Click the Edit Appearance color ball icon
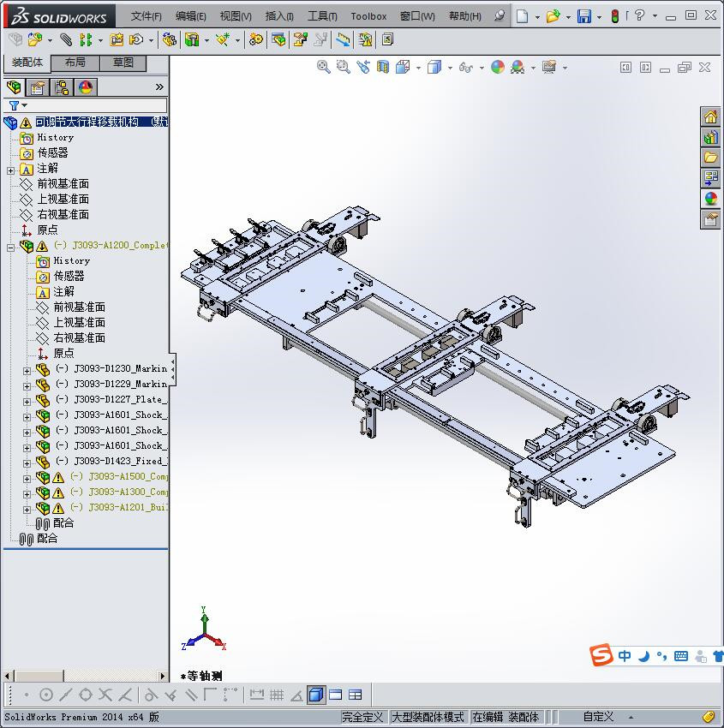This screenshot has width=724, height=728. pyautogui.click(x=497, y=68)
